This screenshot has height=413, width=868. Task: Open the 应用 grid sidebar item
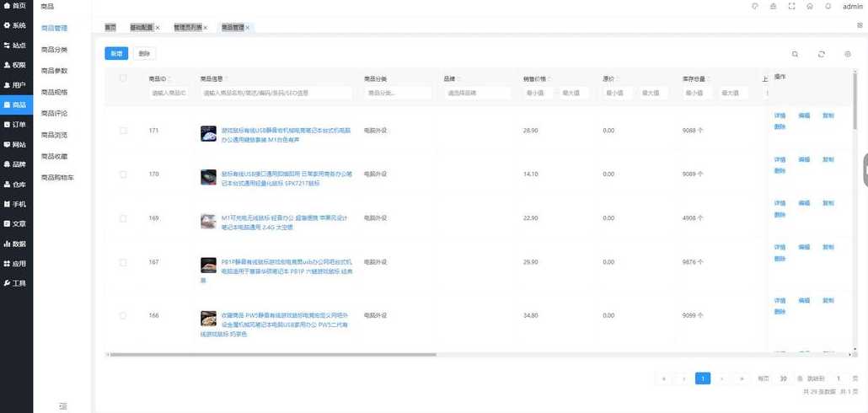15,264
